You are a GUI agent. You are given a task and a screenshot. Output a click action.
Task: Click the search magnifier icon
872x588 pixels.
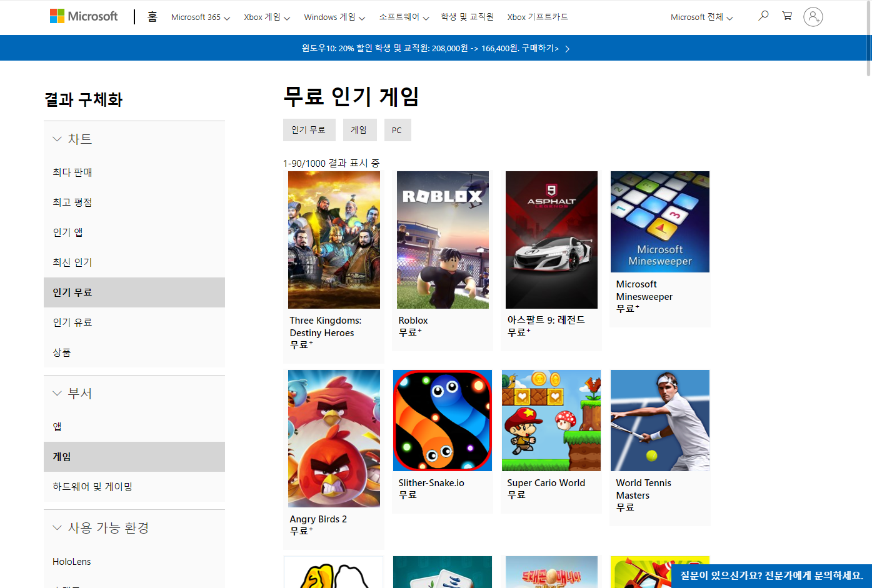pyautogui.click(x=763, y=16)
